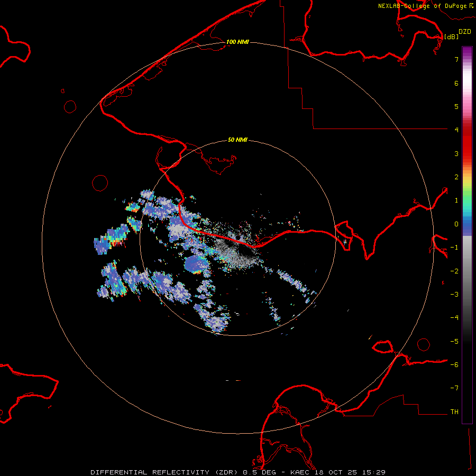Click the -2 value on the scale
Screen dimensions: 476x476
pos(454,271)
